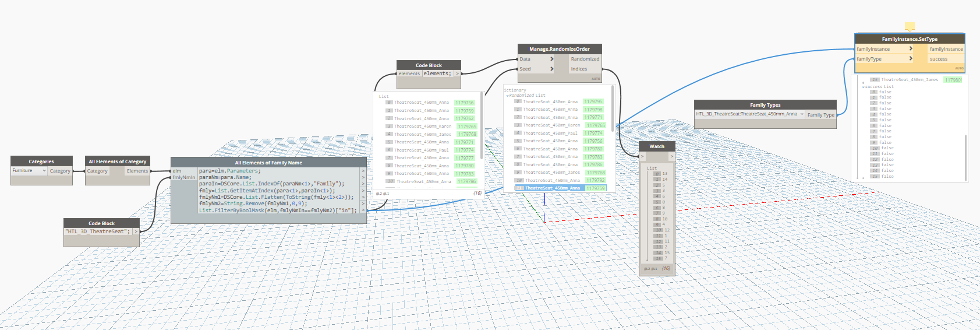Image resolution: width=980 pixels, height=330 pixels.
Task: Click the output arrow of the HTL_3D_TheatreSeat code block
Action: (x=136, y=231)
